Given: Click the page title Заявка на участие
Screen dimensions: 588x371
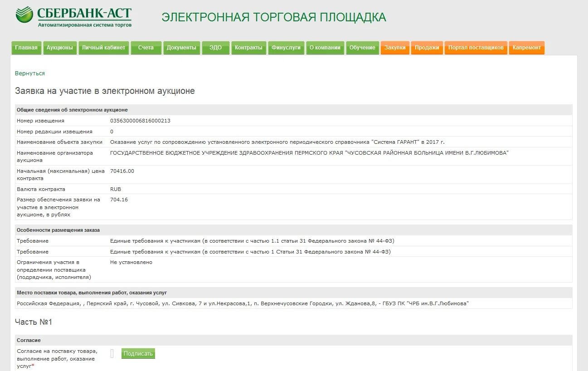Looking at the screenshot, I should coord(105,91).
